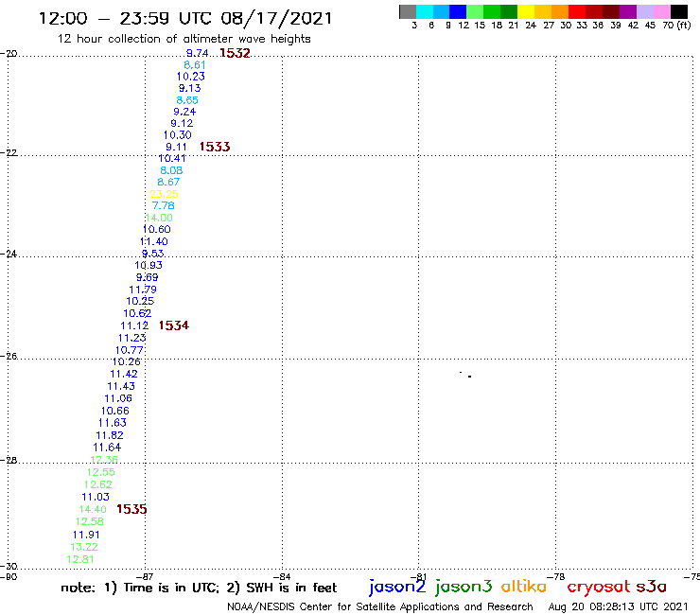The width and height of the screenshot is (700, 615).
Task: Click the gray swatch in the color scale
Action: point(408,11)
